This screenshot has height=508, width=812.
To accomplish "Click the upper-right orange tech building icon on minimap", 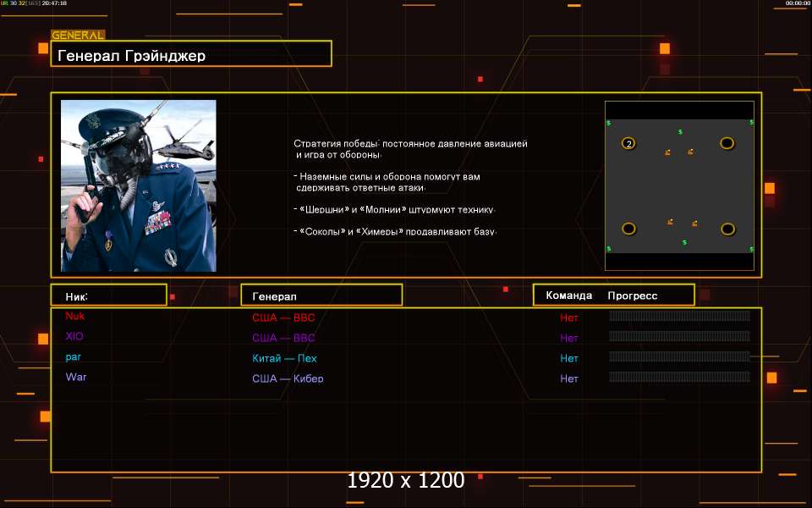I will pos(690,152).
